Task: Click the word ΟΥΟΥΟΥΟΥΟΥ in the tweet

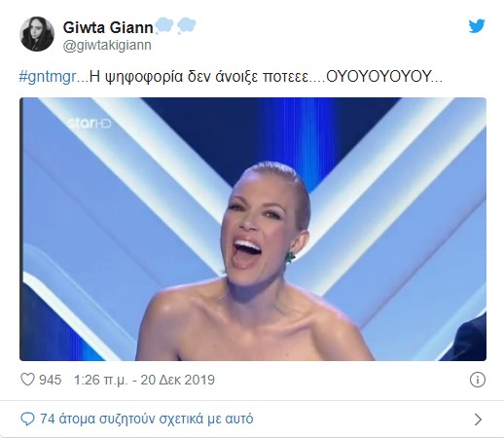Action: coord(378,77)
